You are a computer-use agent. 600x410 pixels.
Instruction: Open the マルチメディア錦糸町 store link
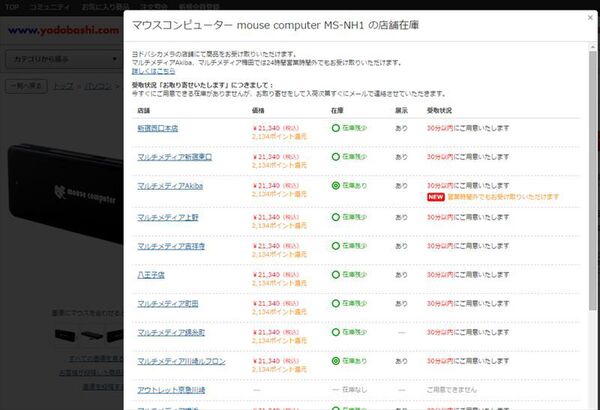pos(171,332)
